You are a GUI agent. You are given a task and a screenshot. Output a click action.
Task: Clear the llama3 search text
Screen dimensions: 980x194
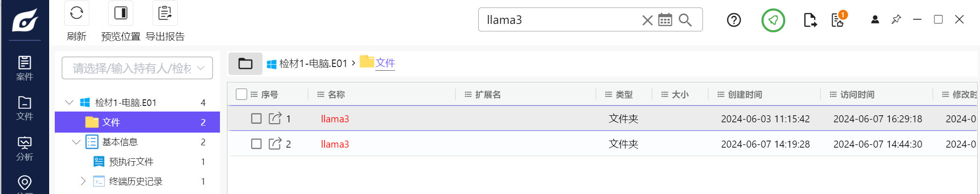coord(647,20)
